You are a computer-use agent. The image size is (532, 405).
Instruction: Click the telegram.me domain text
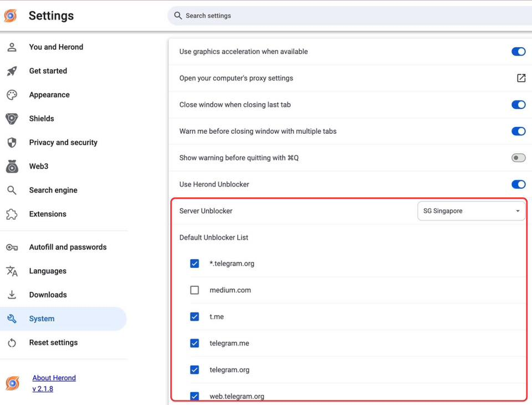229,343
